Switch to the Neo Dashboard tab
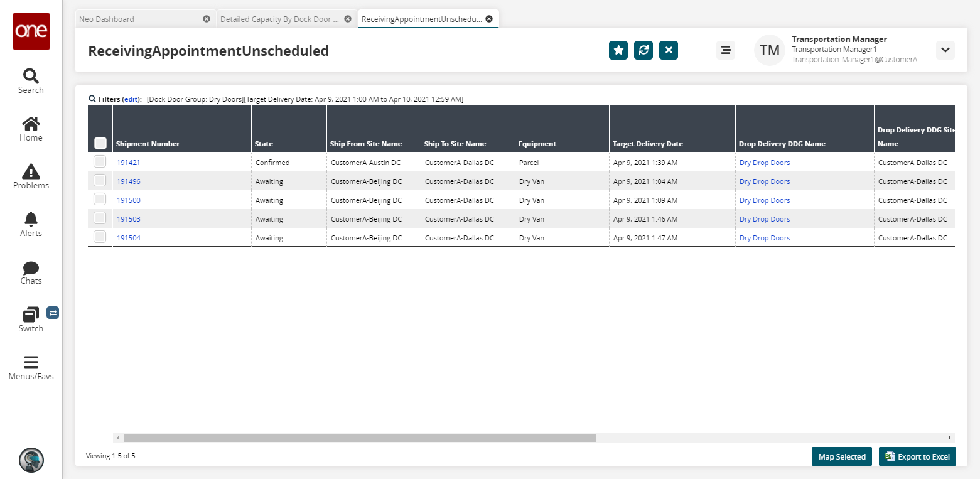The width and height of the screenshot is (980, 479). click(145, 19)
